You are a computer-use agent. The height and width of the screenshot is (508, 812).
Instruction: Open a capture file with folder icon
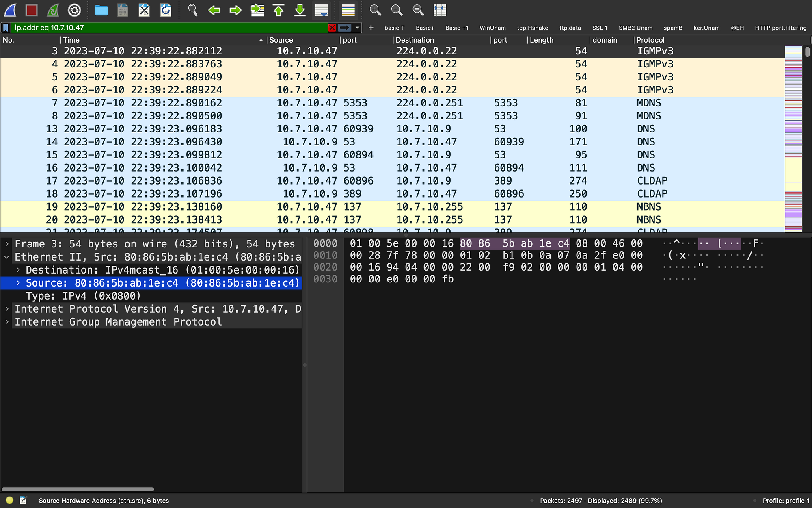click(101, 10)
